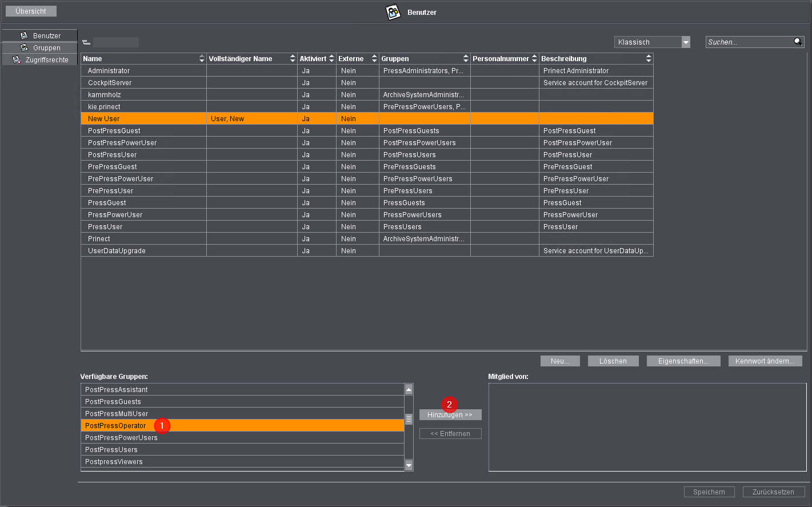Sort by Gruppen column header
Image resolution: width=812 pixels, height=507 pixels.
425,59
